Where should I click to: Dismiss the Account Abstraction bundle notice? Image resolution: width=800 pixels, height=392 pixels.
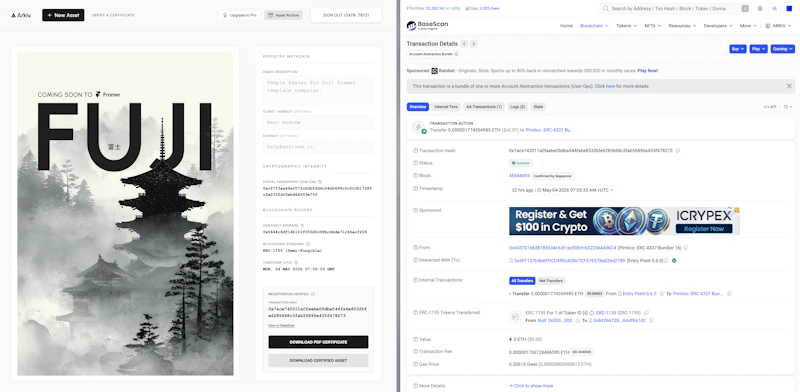pos(789,86)
